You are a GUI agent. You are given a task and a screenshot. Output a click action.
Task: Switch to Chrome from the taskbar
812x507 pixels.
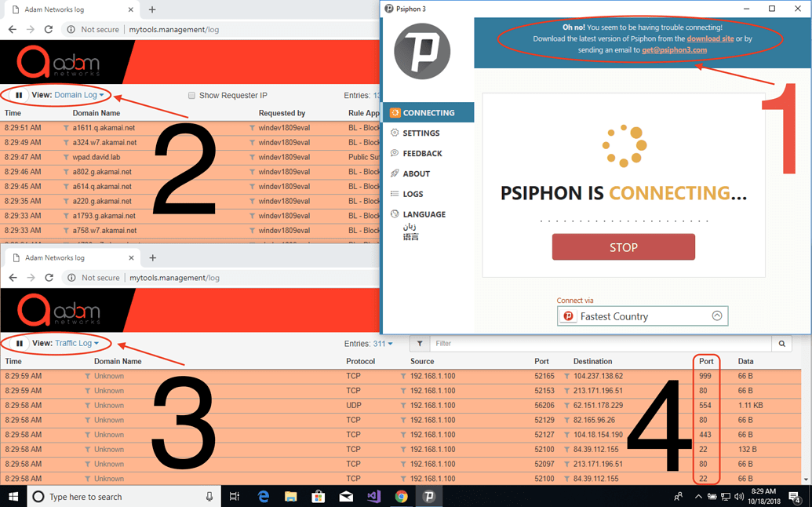click(401, 497)
